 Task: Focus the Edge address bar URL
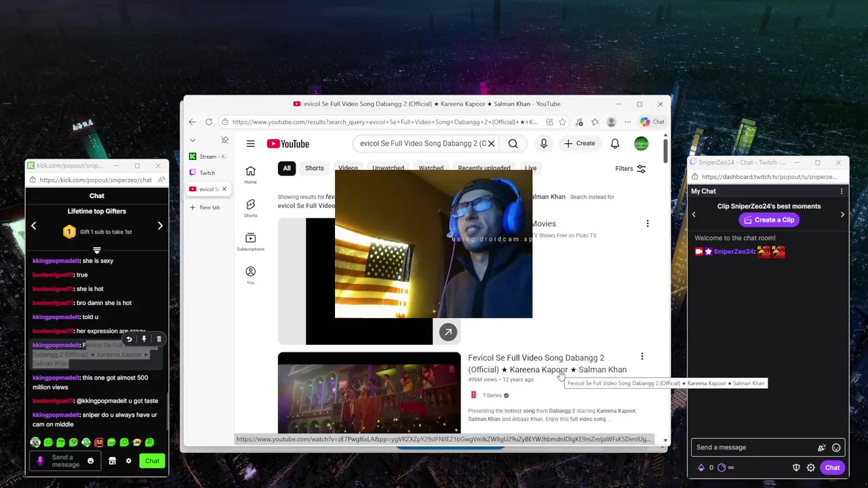[384, 122]
